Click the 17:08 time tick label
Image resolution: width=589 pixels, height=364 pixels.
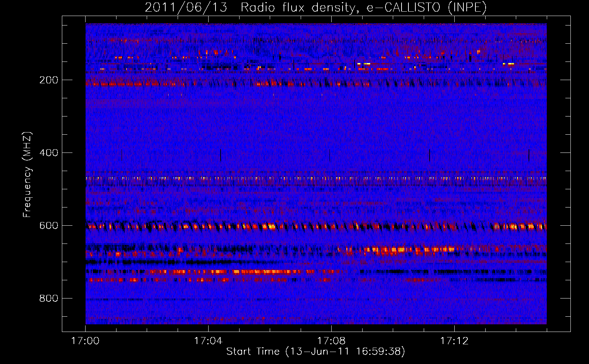[x=331, y=341]
